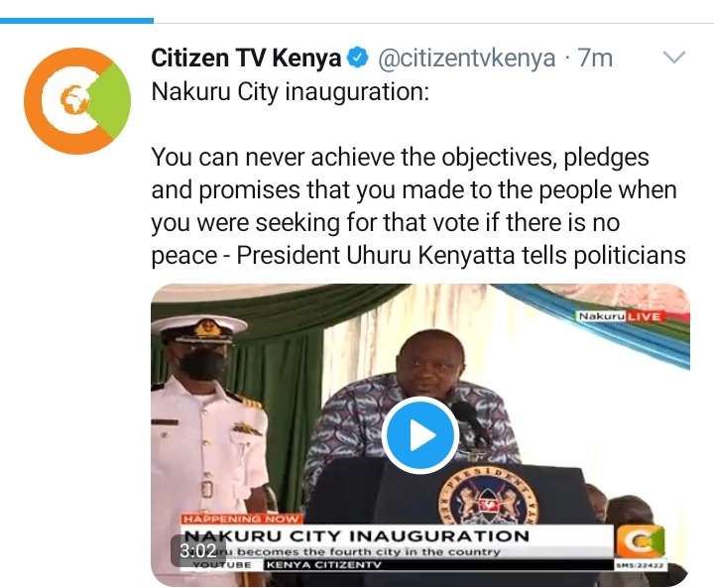Click the KENYA CITIZENTV ticker label
This screenshot has height=588, width=714.
323,565
